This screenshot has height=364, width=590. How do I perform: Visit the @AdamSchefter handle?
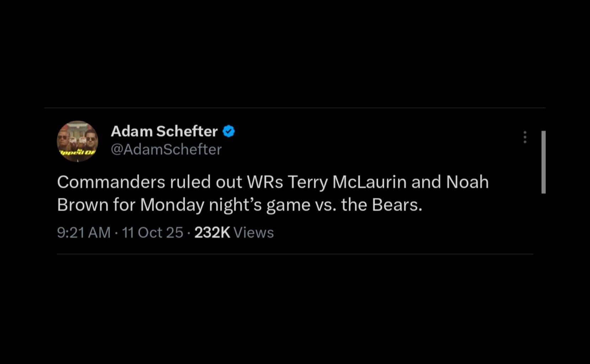tap(166, 149)
